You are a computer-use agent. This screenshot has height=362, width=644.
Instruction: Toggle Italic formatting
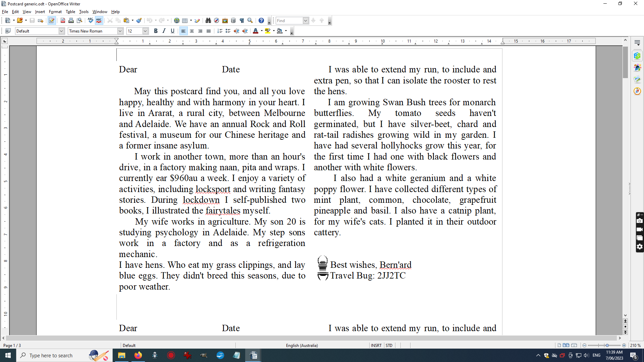coord(164,31)
